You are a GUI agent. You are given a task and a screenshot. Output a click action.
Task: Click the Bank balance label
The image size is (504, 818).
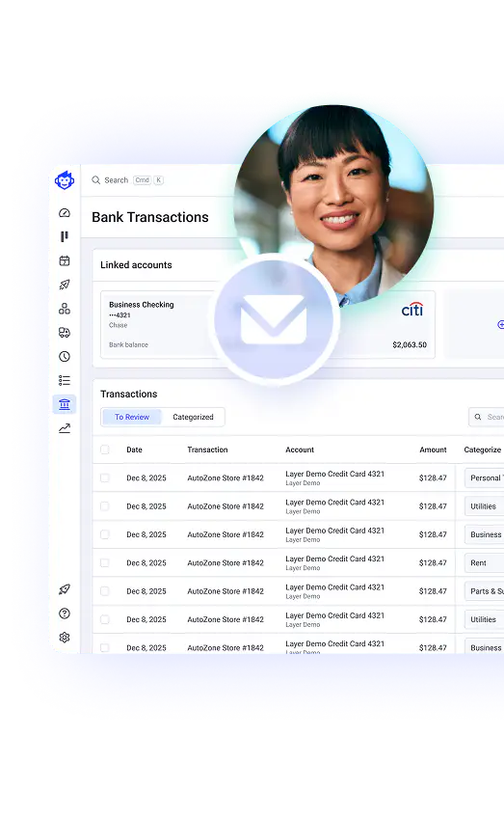pos(129,344)
